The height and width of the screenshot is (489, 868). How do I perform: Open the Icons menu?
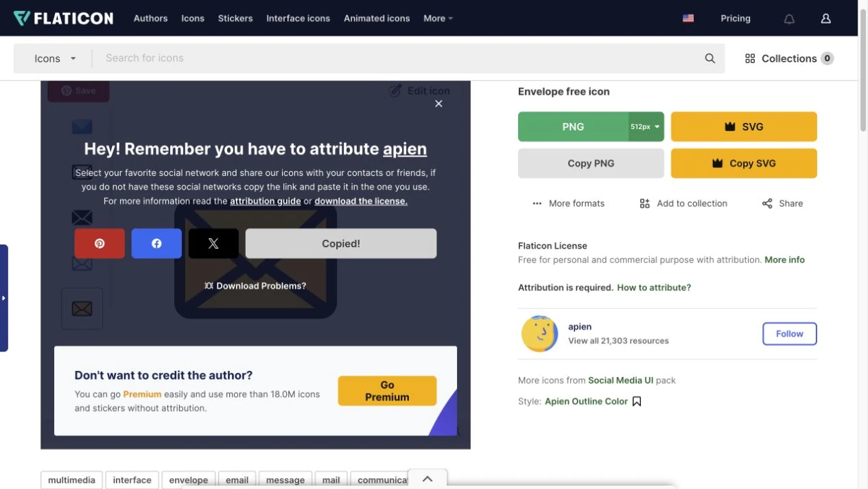click(193, 19)
